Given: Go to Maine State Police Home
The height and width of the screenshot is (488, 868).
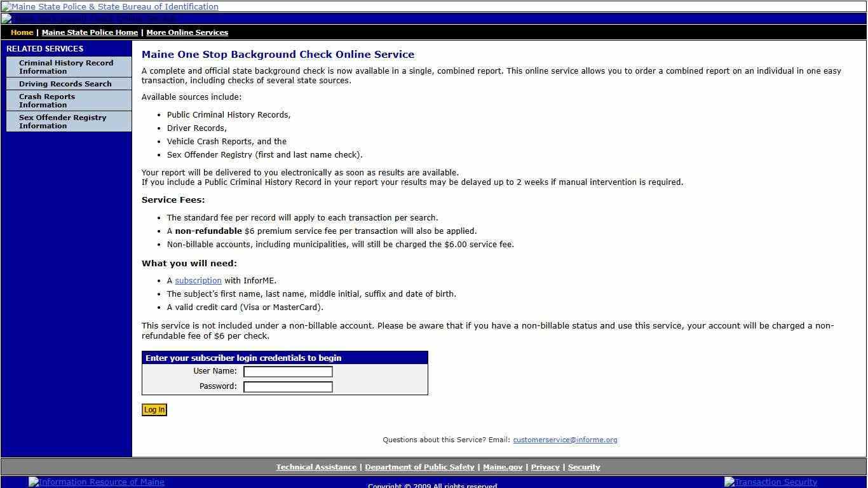Looking at the screenshot, I should coord(90,32).
